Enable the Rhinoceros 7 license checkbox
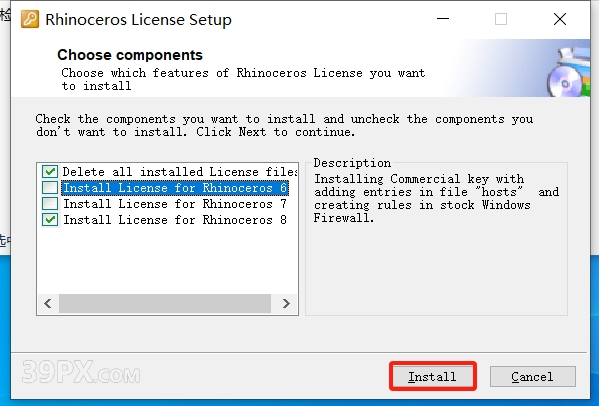 [50, 204]
